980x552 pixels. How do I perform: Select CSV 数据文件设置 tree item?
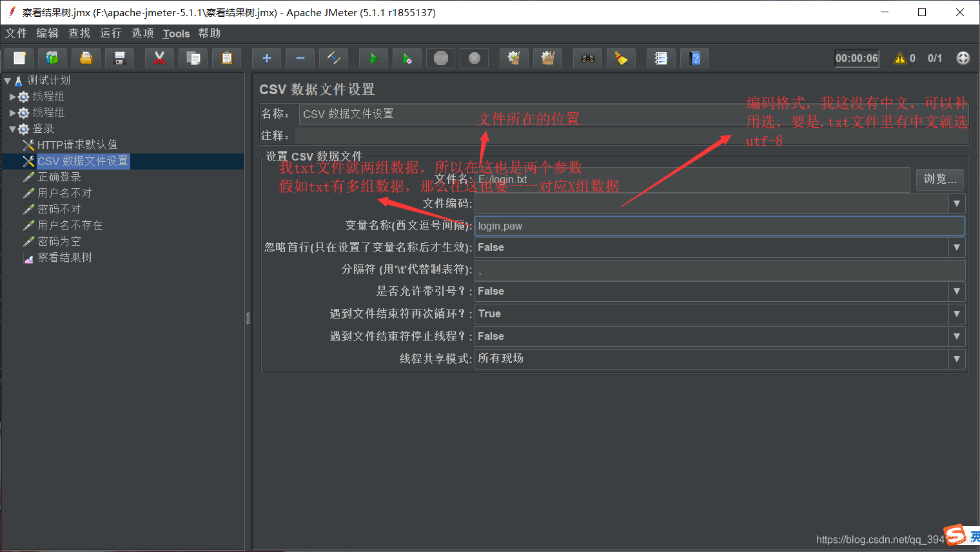coord(83,161)
